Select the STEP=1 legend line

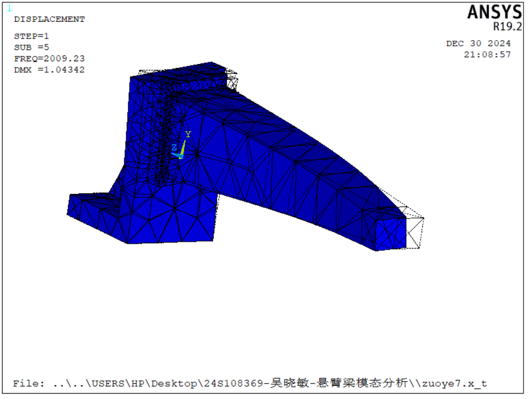[32, 36]
